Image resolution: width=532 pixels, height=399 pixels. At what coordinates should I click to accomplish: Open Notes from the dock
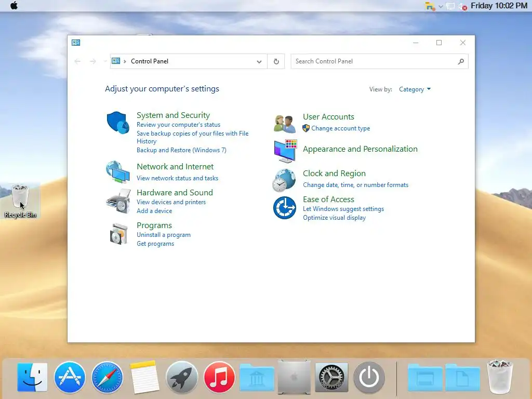[144, 377]
